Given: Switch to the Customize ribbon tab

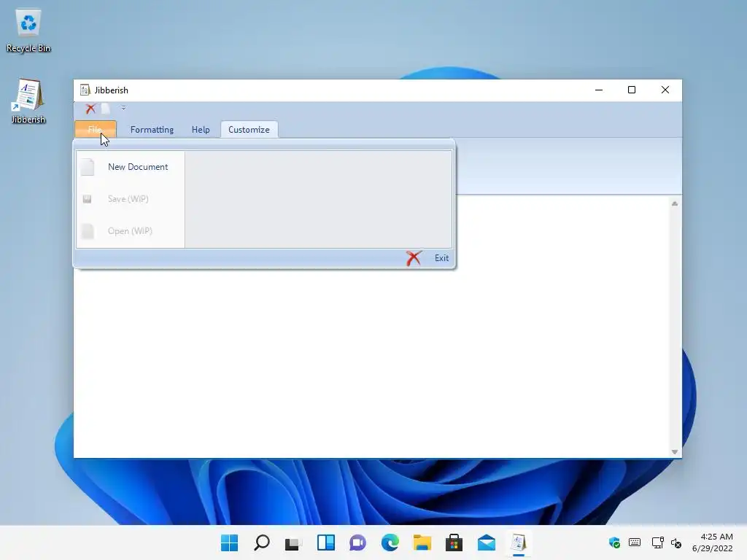Looking at the screenshot, I should click(x=249, y=130).
